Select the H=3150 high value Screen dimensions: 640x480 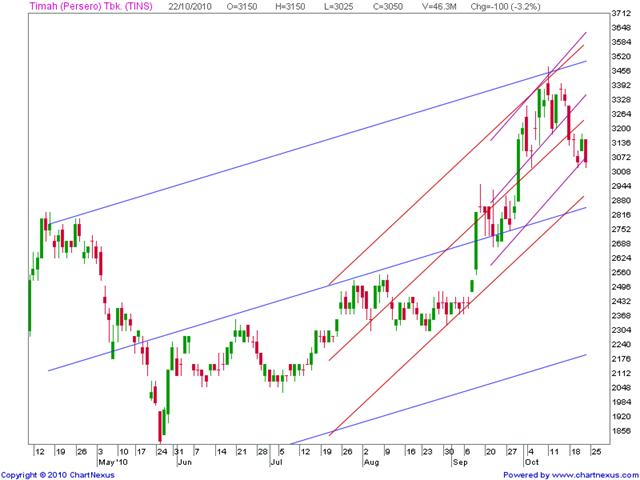click(290, 7)
